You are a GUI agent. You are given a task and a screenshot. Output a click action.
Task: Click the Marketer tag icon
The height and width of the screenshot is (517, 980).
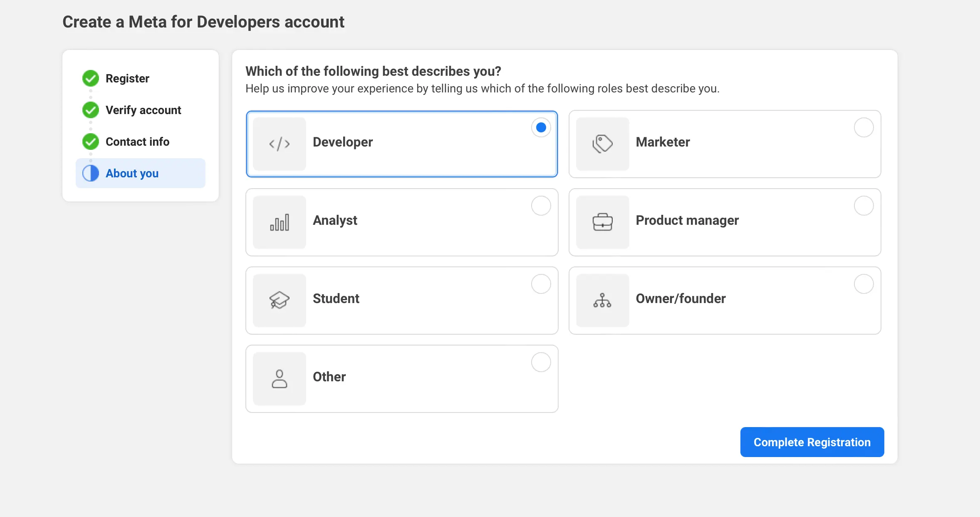point(603,144)
